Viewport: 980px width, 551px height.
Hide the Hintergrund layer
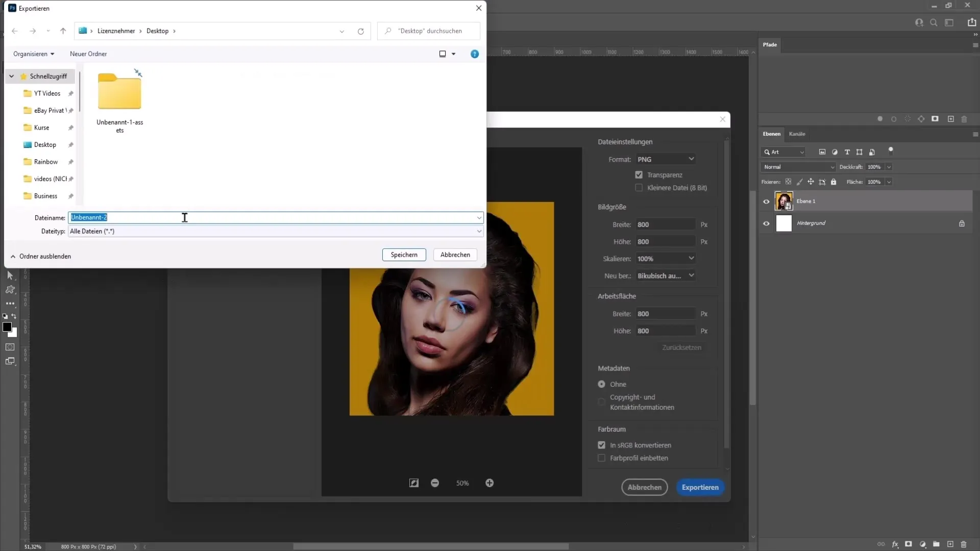(766, 223)
